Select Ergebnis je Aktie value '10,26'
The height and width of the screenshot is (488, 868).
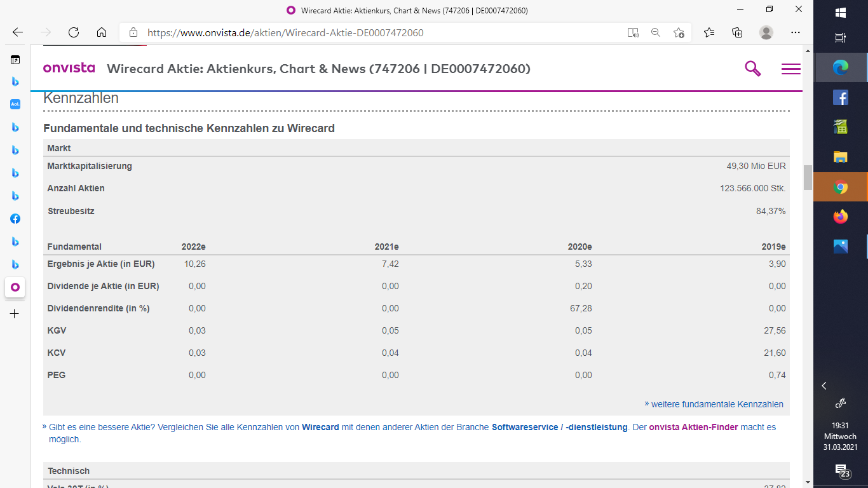pos(194,264)
